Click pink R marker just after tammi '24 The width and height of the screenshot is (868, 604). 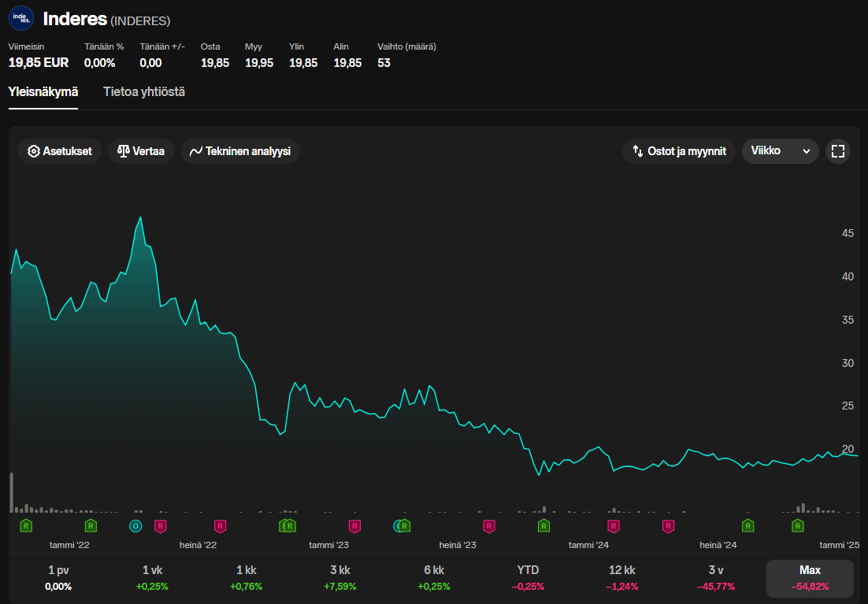pos(614,526)
